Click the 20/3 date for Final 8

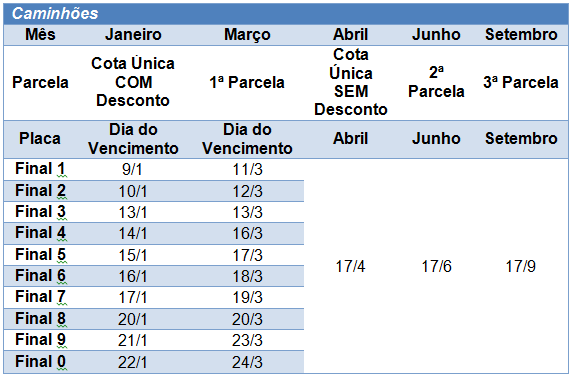pyautogui.click(x=247, y=320)
